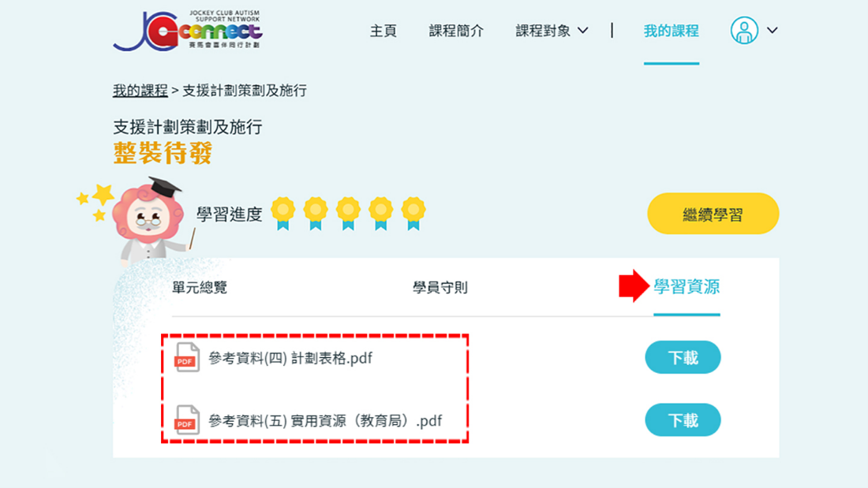The image size is (868, 488).
Task: Click the third progress medal badge
Action: (x=348, y=214)
